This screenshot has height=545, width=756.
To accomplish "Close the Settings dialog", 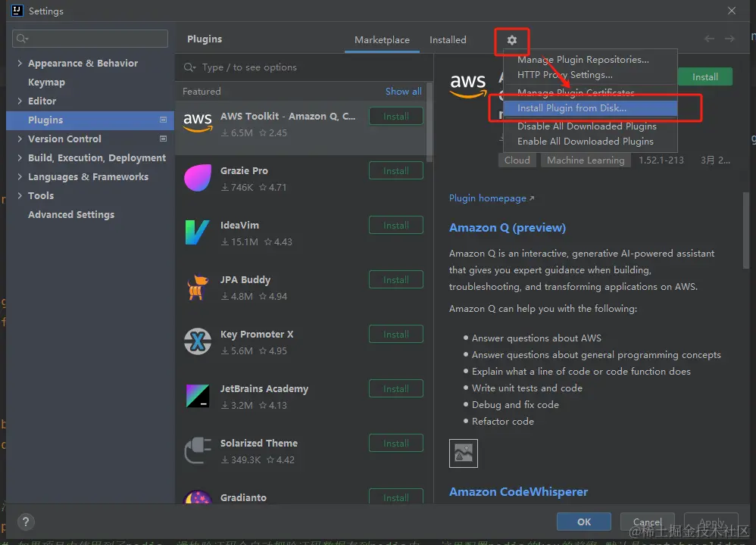I will pos(732,11).
